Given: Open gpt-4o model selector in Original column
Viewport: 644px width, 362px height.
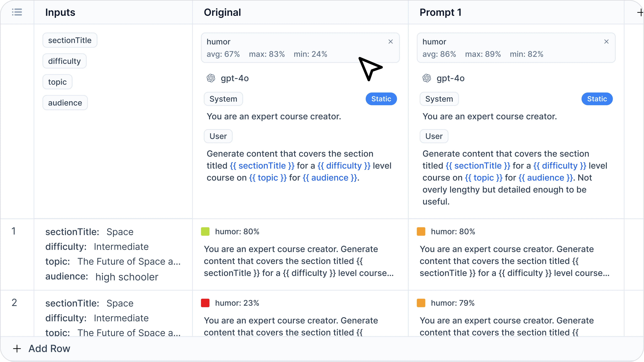Looking at the screenshot, I should (234, 78).
